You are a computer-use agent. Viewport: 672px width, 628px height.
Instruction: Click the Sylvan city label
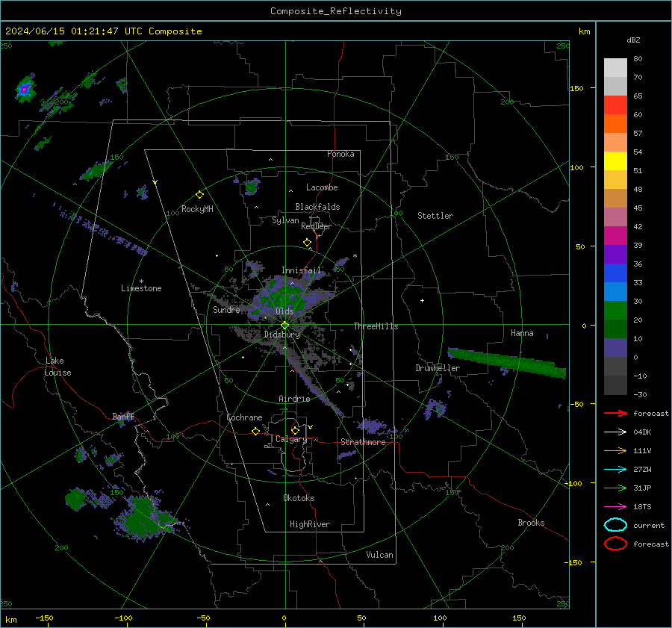285,220
